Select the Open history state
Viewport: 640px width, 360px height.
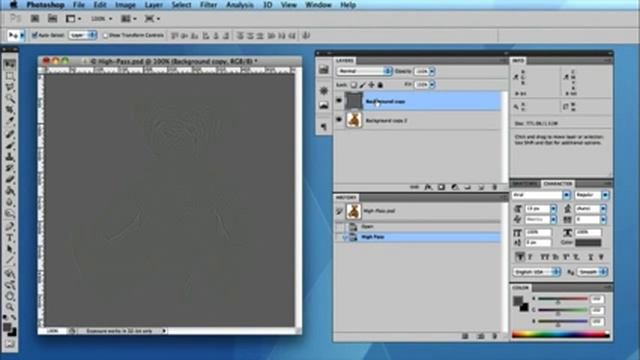point(418,227)
